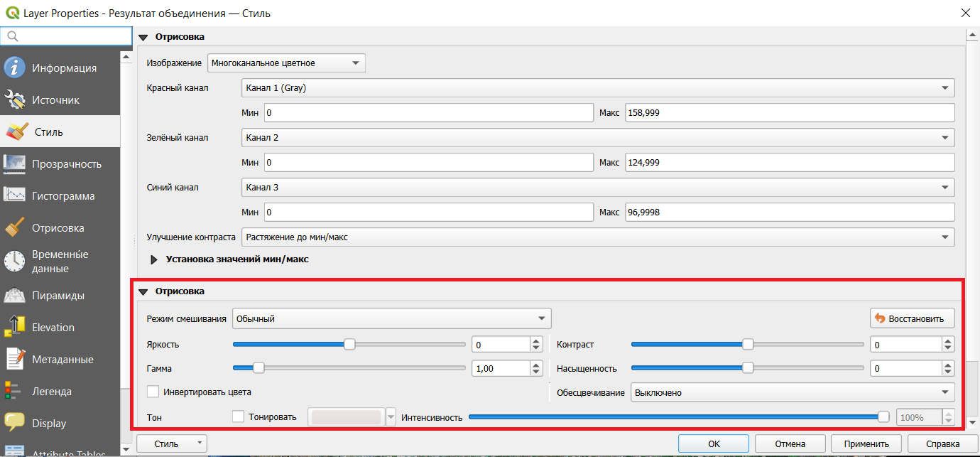This screenshot has width=980, height=457.
Task: Click the Насыщенность value spinbox
Action: 913,368
